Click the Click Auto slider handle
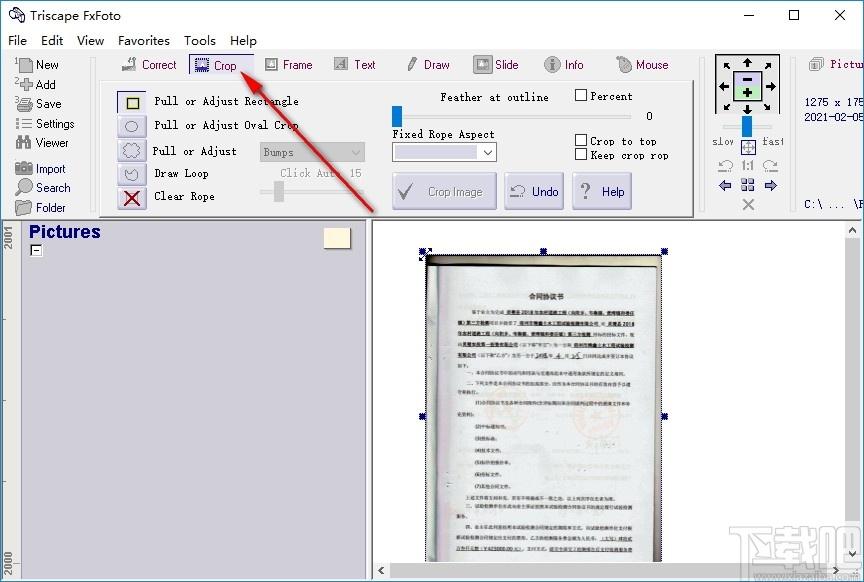This screenshot has width=864, height=582. (279, 191)
